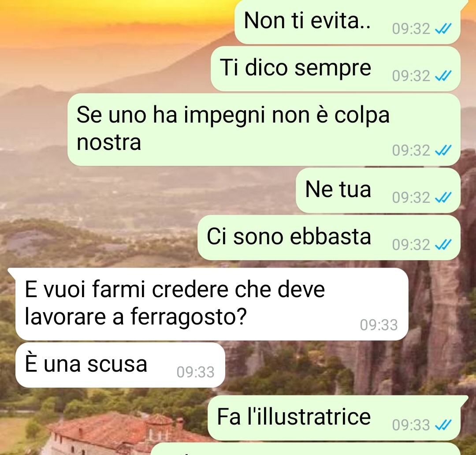Tap the read ticks next to 'Ne tua'
The width and height of the screenshot is (476, 455).
click(443, 198)
